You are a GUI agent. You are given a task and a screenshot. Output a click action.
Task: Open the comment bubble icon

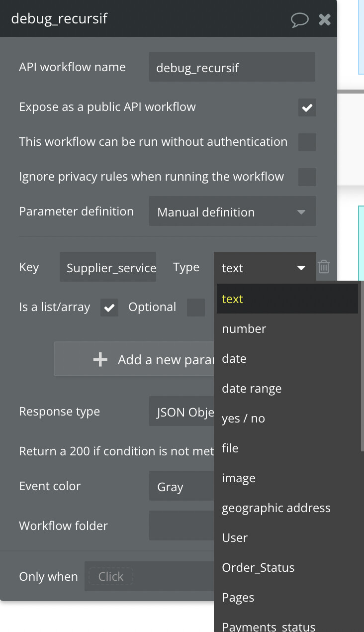(299, 19)
